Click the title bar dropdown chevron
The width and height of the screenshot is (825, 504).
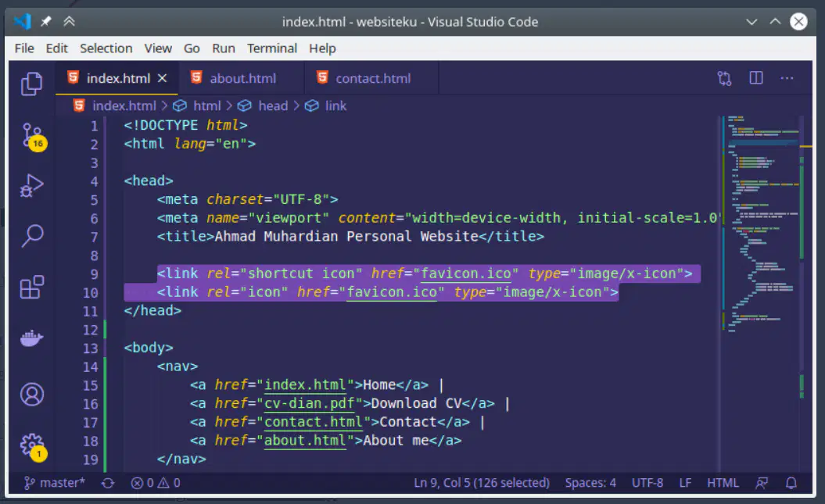point(751,22)
